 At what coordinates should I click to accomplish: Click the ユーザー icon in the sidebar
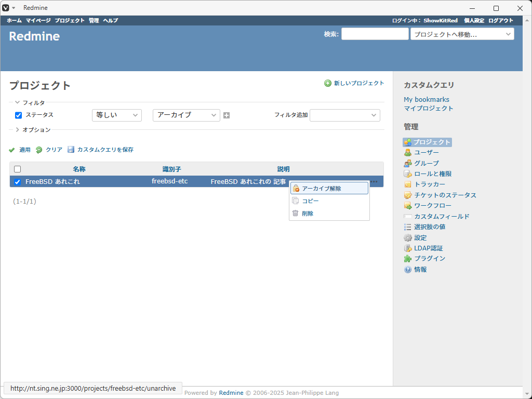point(407,153)
